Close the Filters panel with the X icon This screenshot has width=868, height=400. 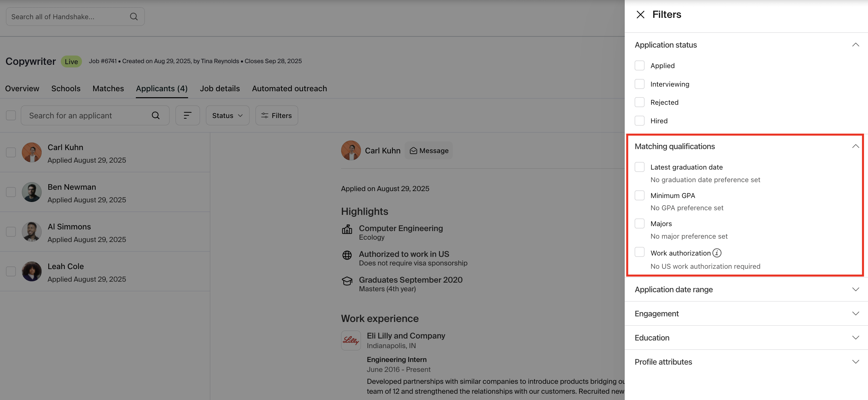point(640,15)
